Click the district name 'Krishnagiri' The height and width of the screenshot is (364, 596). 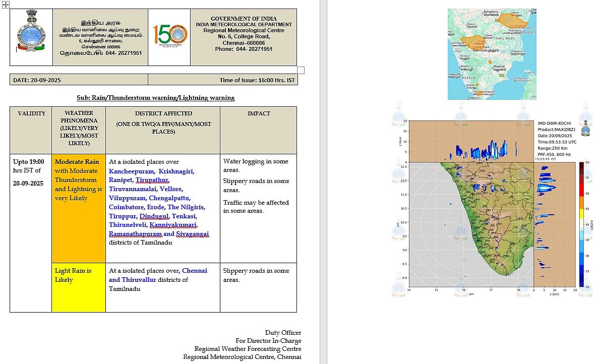(176, 171)
